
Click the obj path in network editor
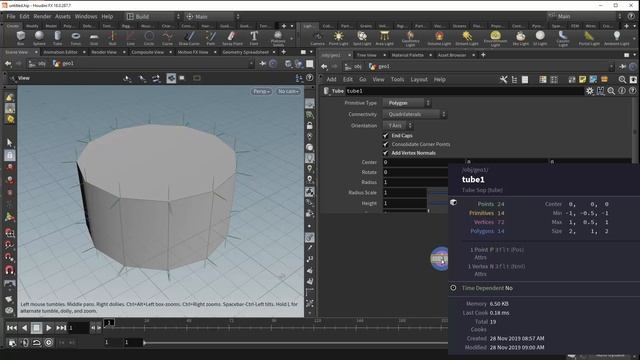click(x=353, y=66)
